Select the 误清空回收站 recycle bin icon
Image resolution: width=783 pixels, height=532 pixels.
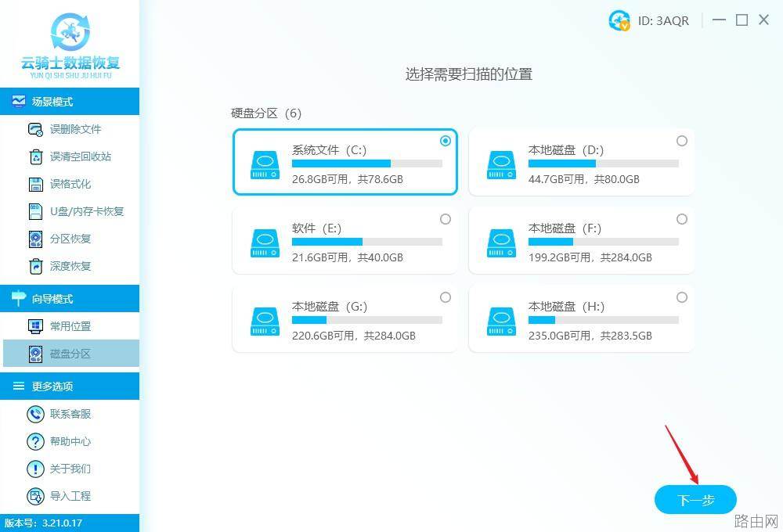point(35,156)
